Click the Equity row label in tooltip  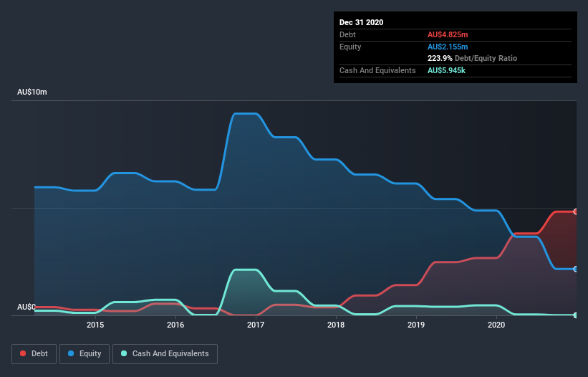350,47
